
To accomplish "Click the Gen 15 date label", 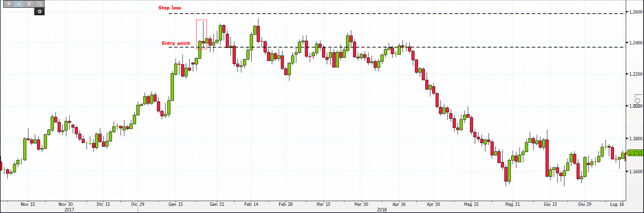I will [x=175, y=204].
